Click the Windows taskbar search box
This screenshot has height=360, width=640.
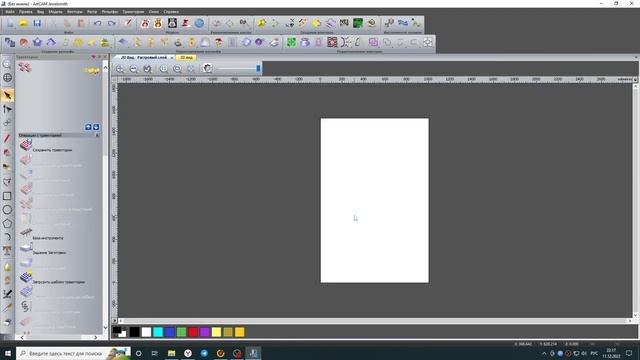73,353
